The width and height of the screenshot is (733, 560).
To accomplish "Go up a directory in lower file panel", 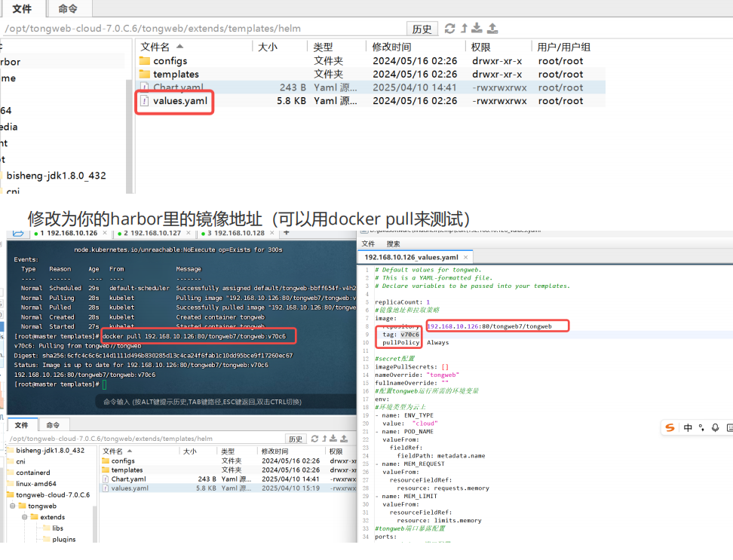I will pyautogui.click(x=324, y=439).
